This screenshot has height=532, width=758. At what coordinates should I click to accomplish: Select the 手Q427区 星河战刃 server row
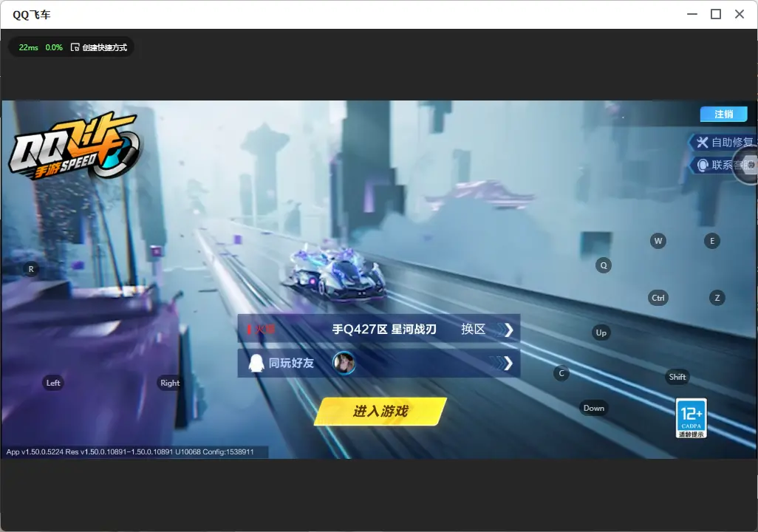click(378, 330)
